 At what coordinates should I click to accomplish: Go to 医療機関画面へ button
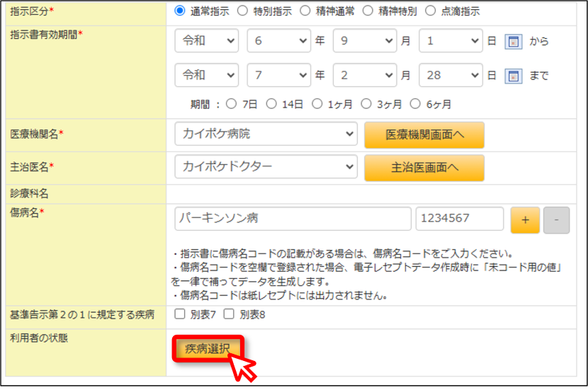click(424, 135)
